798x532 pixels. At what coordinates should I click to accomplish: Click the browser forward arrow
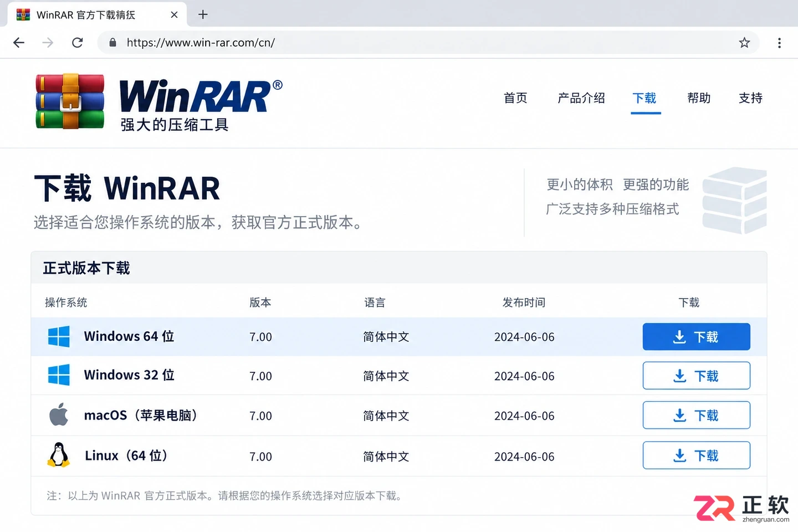[48, 43]
